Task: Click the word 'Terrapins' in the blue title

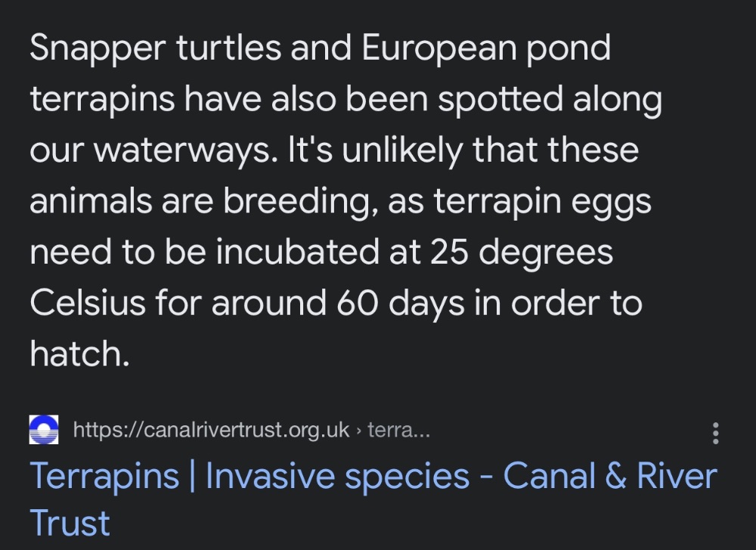Action: [x=104, y=477]
